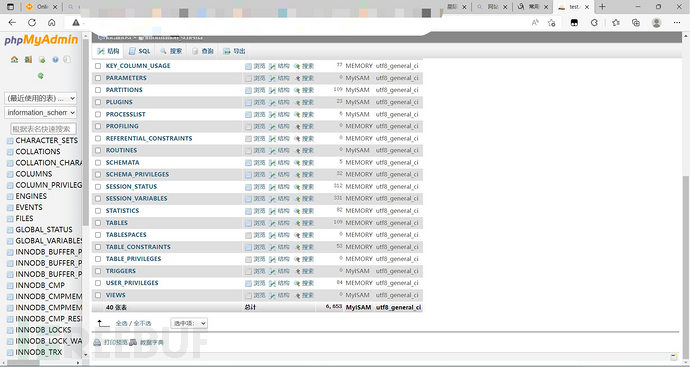This screenshot has width=690, height=367.
Task: Open the documentation help icon in sidebar
Action: (55, 59)
